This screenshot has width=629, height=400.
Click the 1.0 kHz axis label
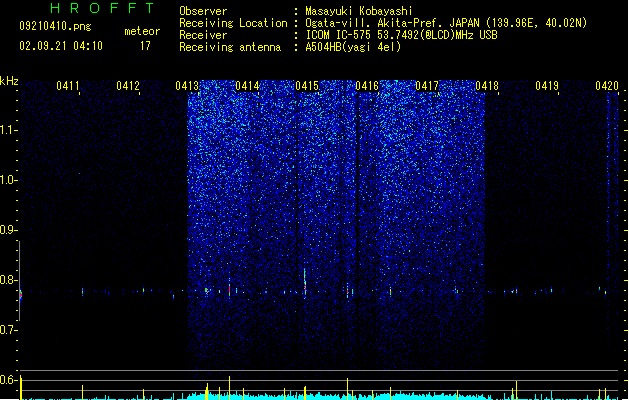(8, 180)
